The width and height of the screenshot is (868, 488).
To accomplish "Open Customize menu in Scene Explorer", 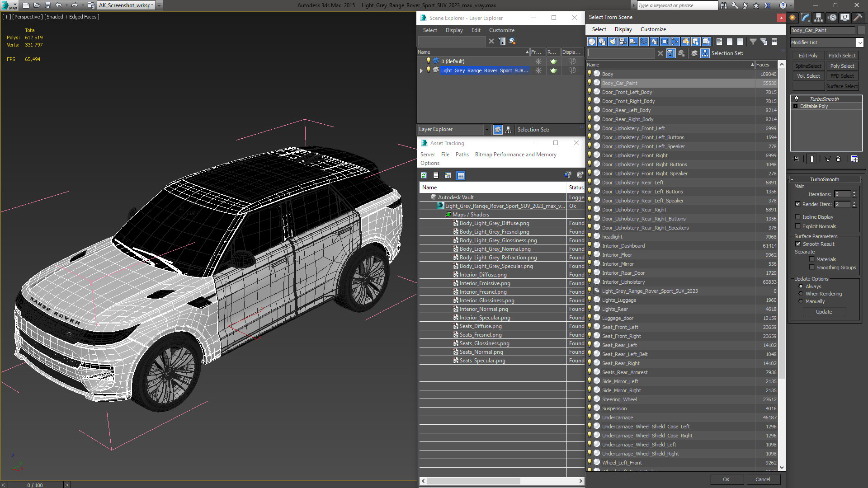I will click(501, 30).
